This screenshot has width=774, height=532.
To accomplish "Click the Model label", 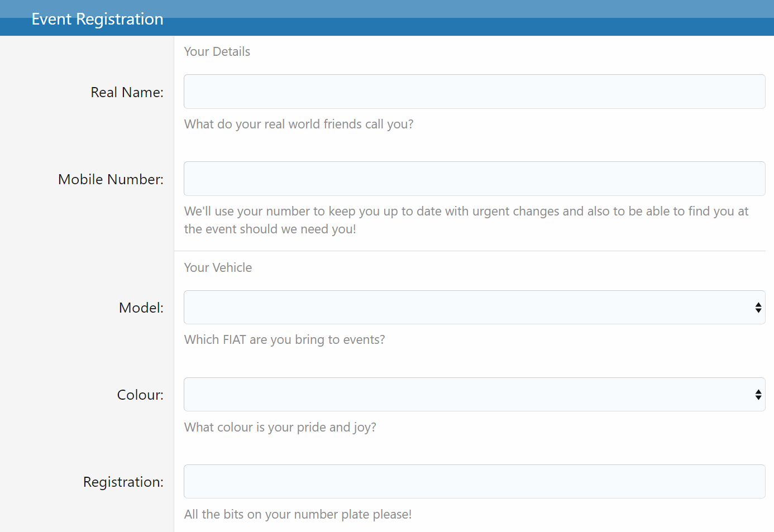I will tap(141, 308).
